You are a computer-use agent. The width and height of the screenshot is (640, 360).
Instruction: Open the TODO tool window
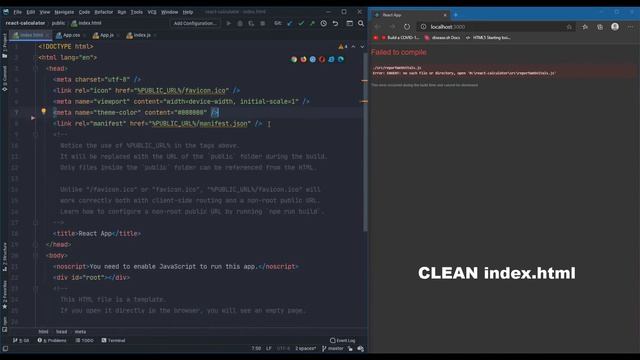point(84,340)
